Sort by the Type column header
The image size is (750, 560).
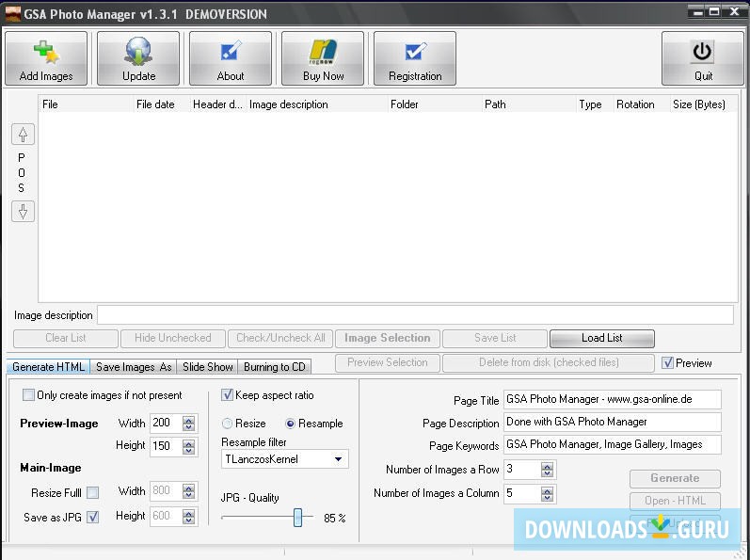(595, 104)
